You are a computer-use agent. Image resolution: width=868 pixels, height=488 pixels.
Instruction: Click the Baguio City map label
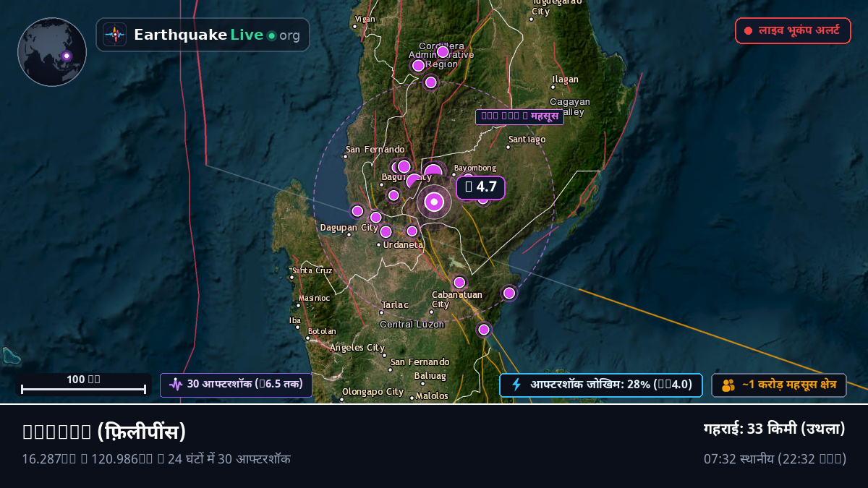[407, 177]
